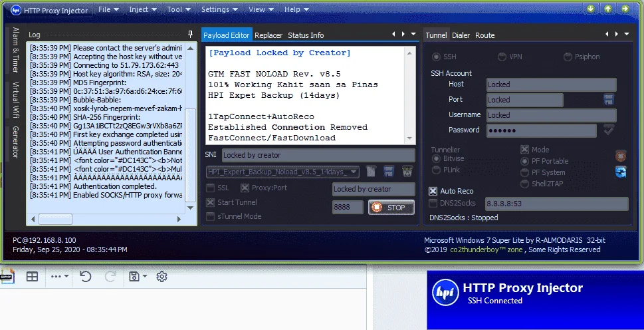Click the checkmark icon next to Password field
644x330 pixels.
coord(608,130)
